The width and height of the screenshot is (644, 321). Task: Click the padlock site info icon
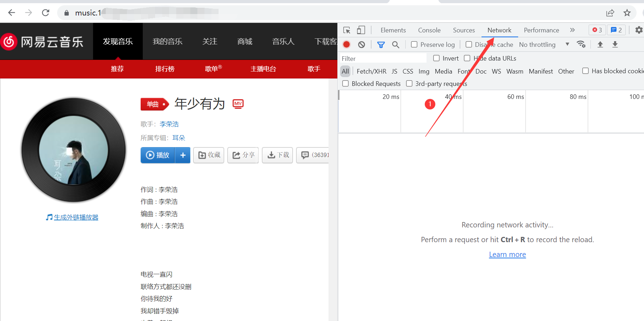coord(66,13)
